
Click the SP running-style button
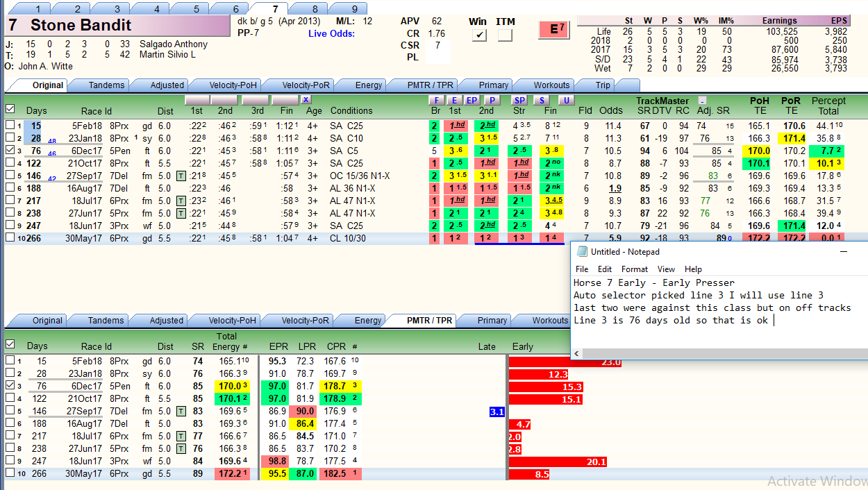(x=519, y=100)
